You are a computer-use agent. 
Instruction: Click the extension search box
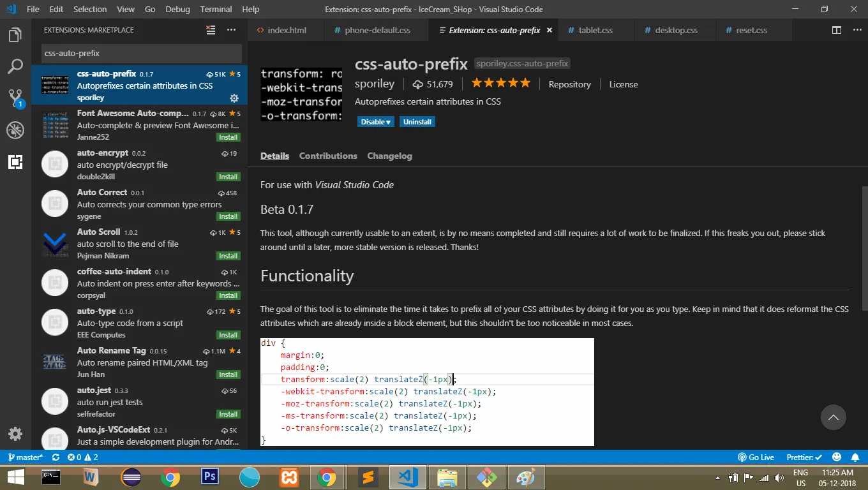(x=142, y=53)
